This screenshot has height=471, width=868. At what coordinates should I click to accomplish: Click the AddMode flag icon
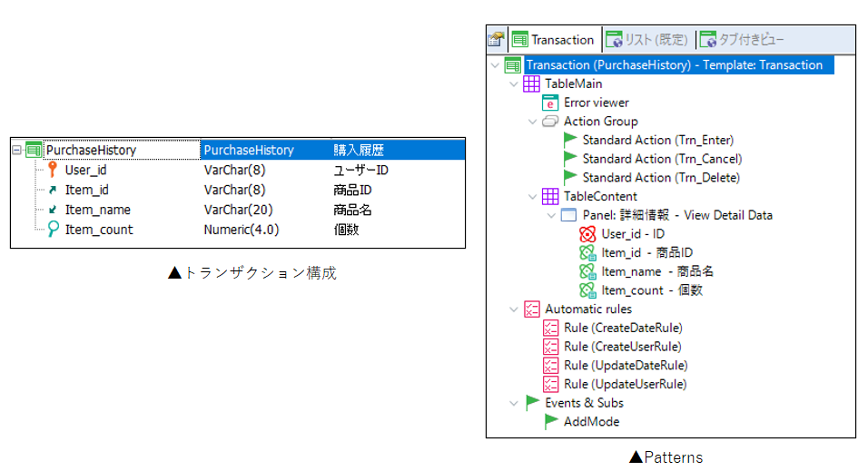pos(551,422)
